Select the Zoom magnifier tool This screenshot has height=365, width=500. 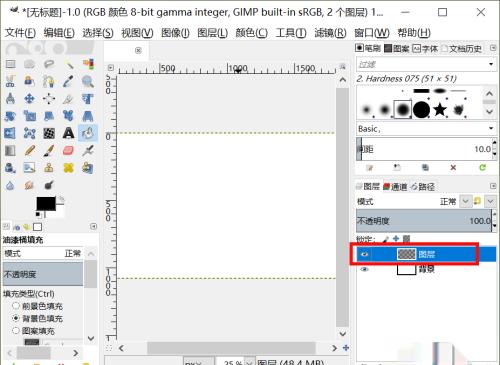click(x=88, y=81)
